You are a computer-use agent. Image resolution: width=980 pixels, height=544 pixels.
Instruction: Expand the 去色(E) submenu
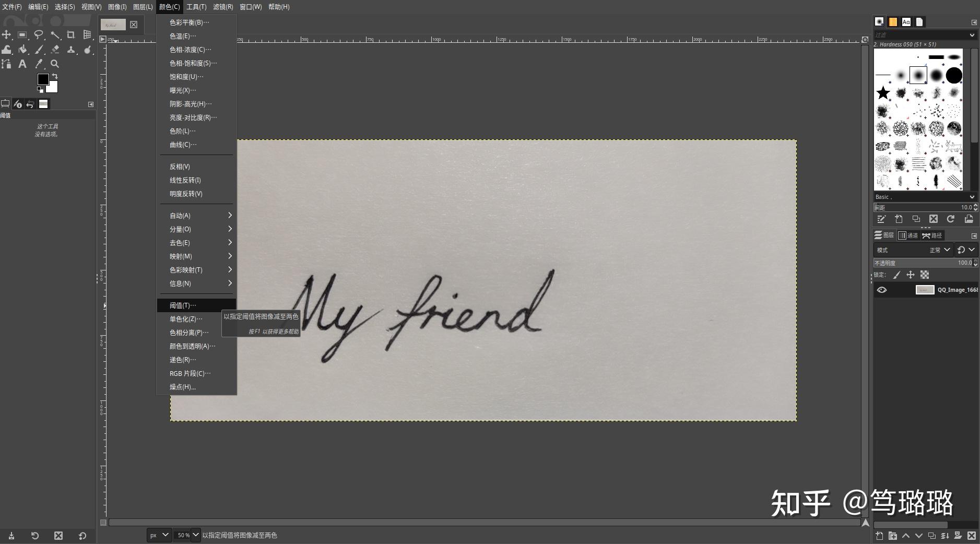[196, 243]
